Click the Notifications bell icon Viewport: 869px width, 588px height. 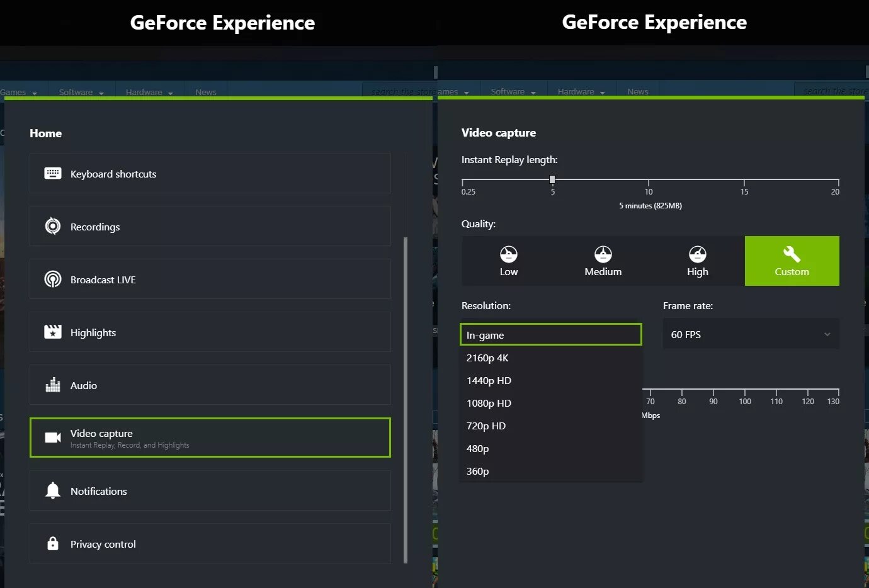(x=53, y=490)
